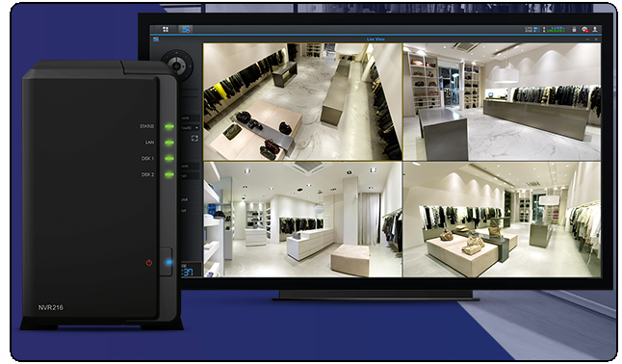Open the user account icon
This screenshot has height=364, width=622.
click(x=595, y=30)
